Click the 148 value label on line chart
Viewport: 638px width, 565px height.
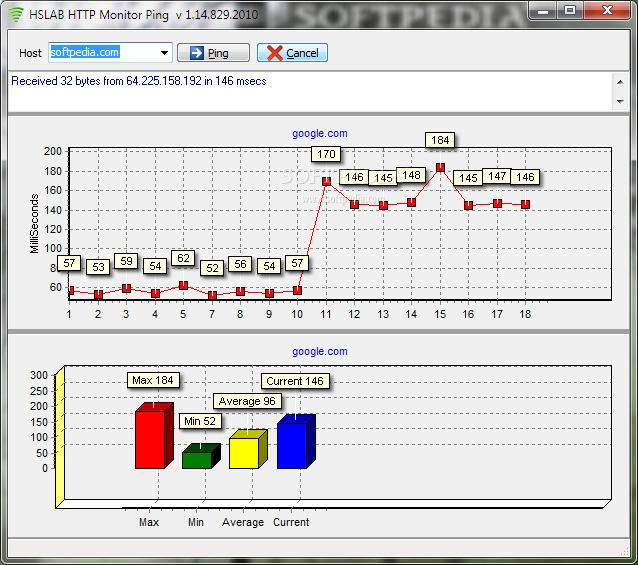tap(411, 175)
